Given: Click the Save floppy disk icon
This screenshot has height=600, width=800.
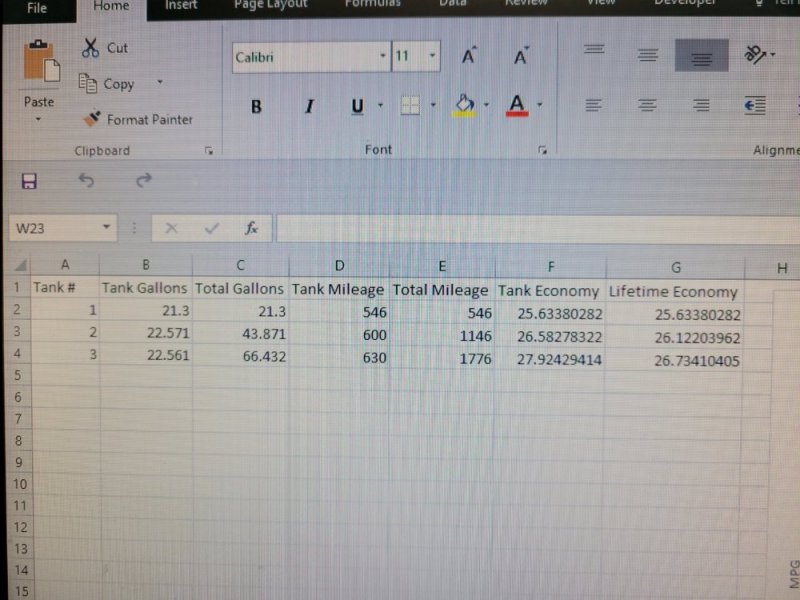Looking at the screenshot, I should (x=29, y=181).
